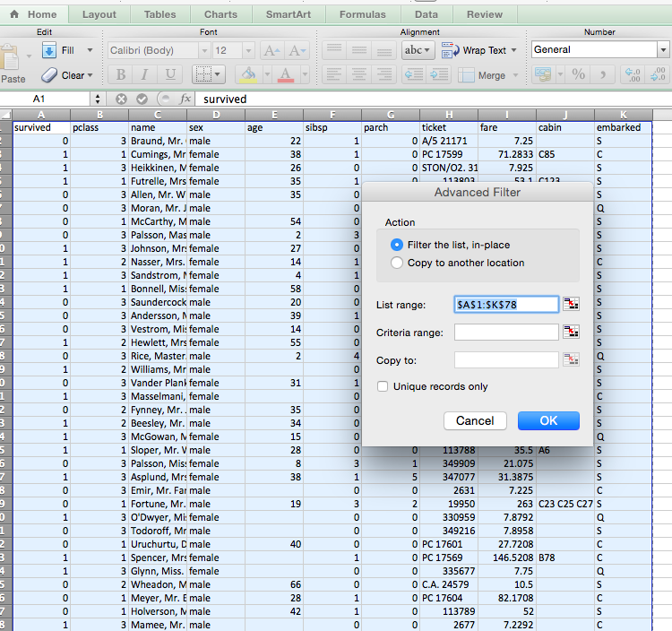The height and width of the screenshot is (631, 672).
Task: Click Cancel in Advanced Filter
Action: coord(475,420)
